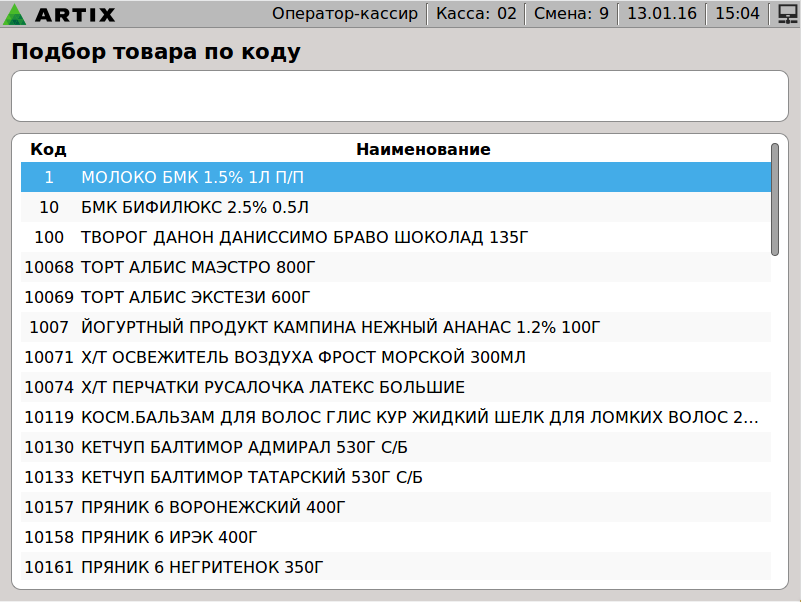Viewport: 801px width, 602px height.
Task: Click the Смена: 9 shift indicator
Action: pos(571,14)
